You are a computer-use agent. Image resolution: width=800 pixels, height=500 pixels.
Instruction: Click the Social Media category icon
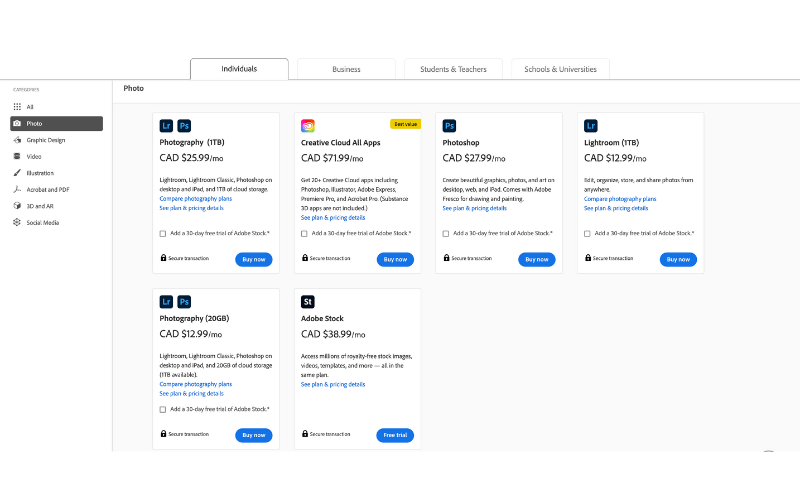(x=17, y=222)
